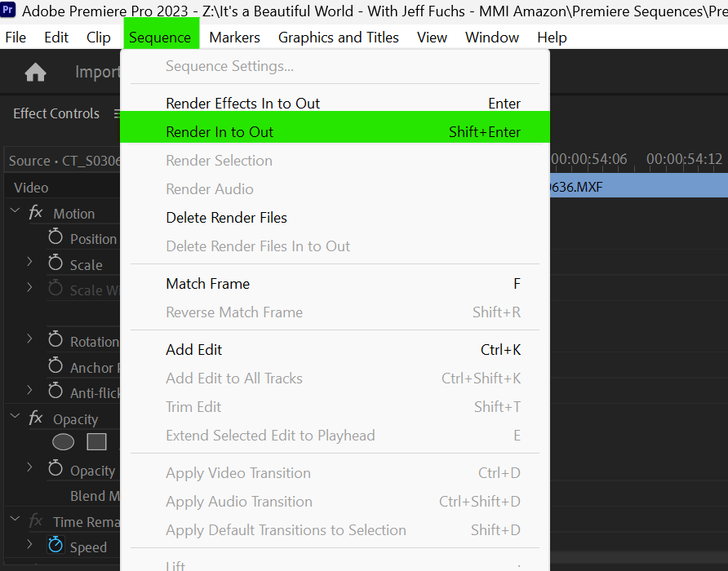Image resolution: width=728 pixels, height=571 pixels.
Task: Open the Graphics and Titles menu
Action: click(x=339, y=38)
